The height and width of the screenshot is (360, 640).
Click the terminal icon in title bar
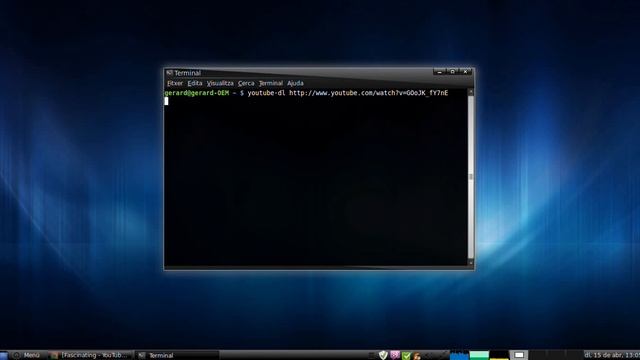click(x=169, y=73)
